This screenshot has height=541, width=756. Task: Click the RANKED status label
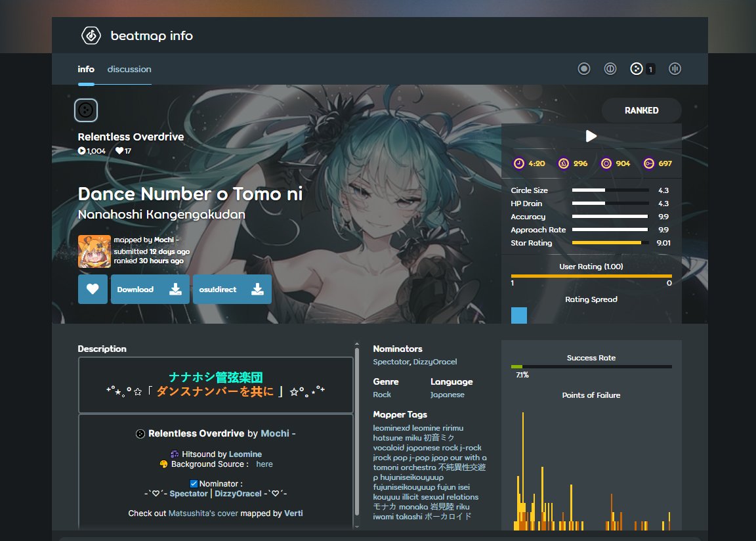tap(641, 110)
